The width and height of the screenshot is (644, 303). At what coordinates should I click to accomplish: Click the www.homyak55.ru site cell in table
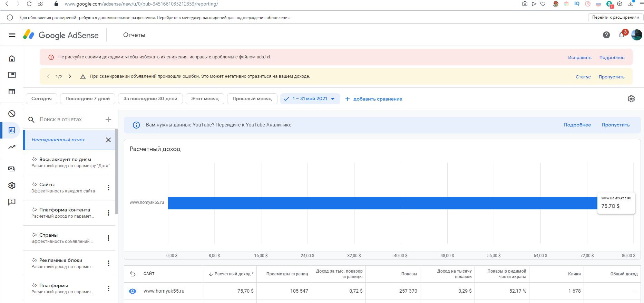[164, 291]
